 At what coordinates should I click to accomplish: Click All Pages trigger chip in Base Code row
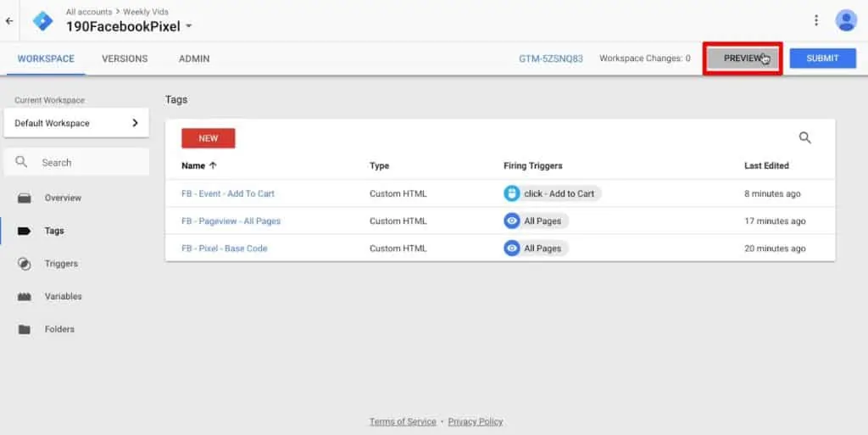[x=536, y=248]
